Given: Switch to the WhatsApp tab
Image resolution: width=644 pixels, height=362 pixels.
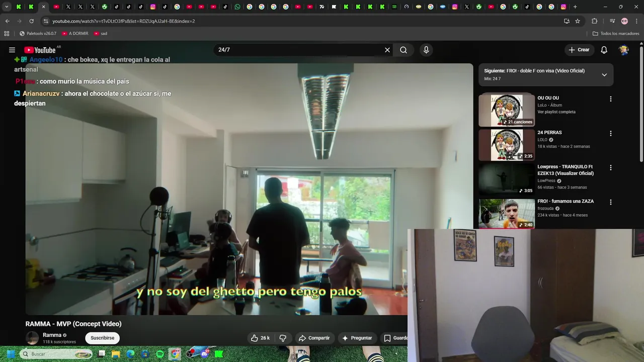Looking at the screenshot, I should pyautogui.click(x=237, y=7).
